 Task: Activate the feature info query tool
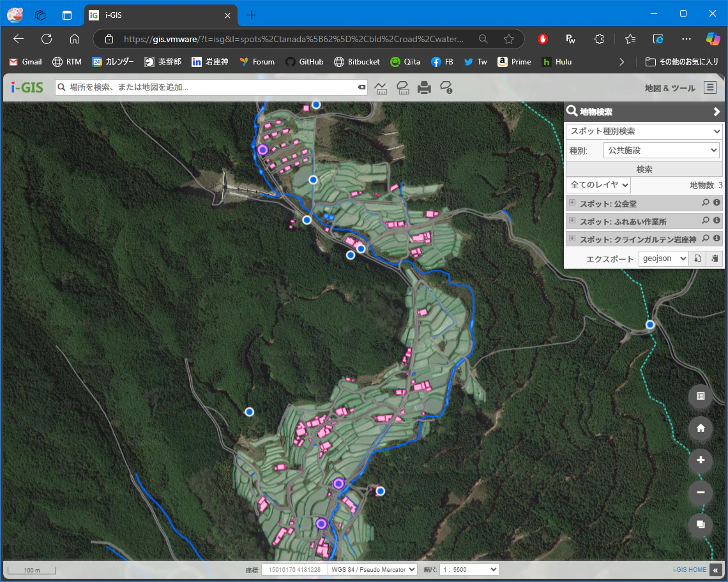tap(446, 87)
